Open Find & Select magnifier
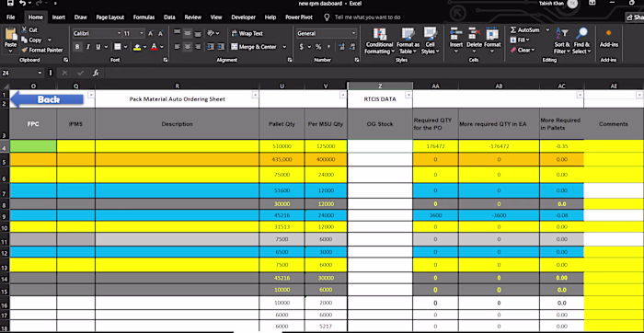 (x=581, y=41)
